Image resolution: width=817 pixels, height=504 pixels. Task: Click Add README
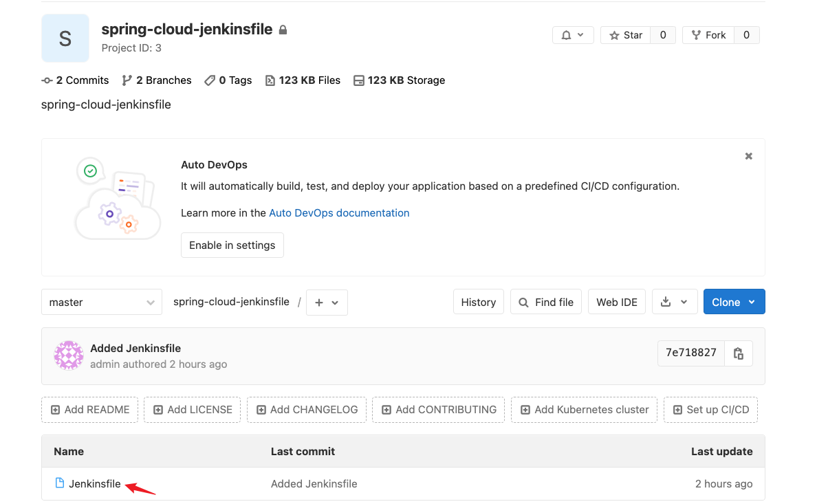click(x=89, y=410)
